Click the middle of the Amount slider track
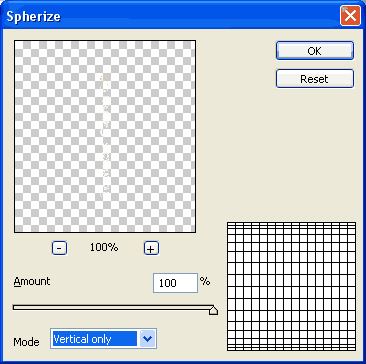 point(113,307)
